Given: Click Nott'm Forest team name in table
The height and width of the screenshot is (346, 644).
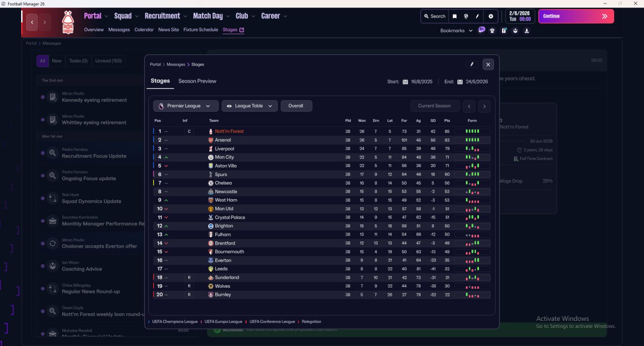Looking at the screenshot, I should (229, 131).
